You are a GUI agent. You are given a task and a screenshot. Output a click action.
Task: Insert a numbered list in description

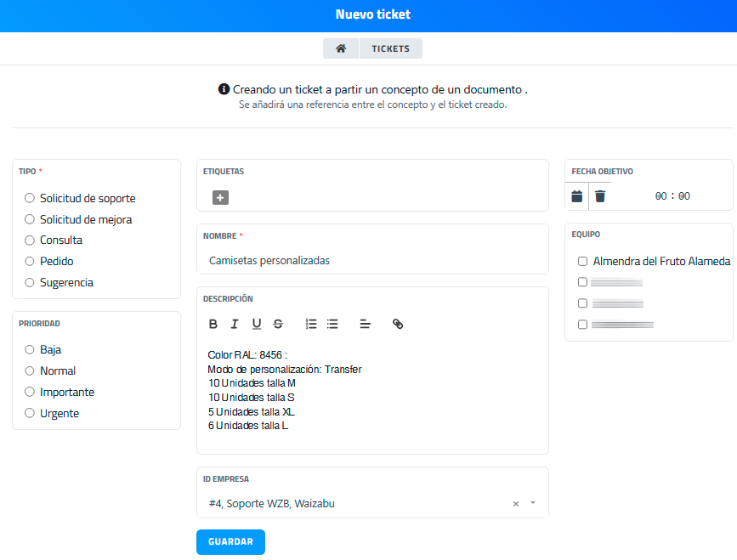click(311, 324)
